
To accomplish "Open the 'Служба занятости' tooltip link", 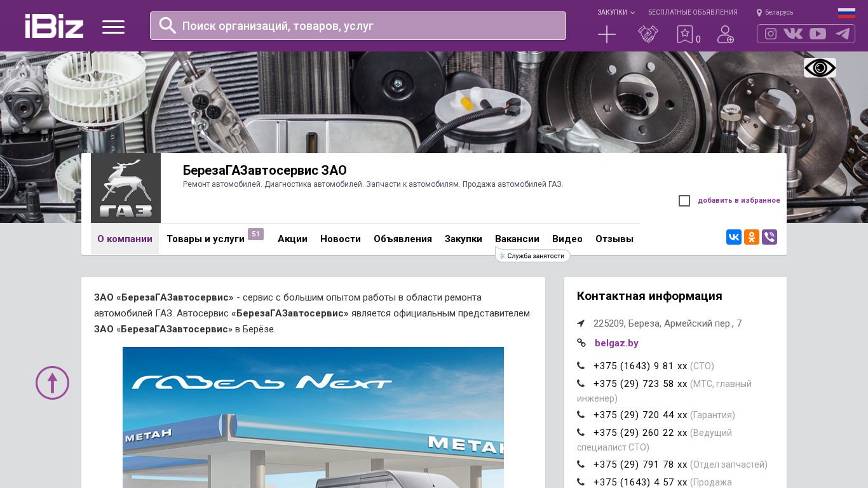I will [x=532, y=255].
